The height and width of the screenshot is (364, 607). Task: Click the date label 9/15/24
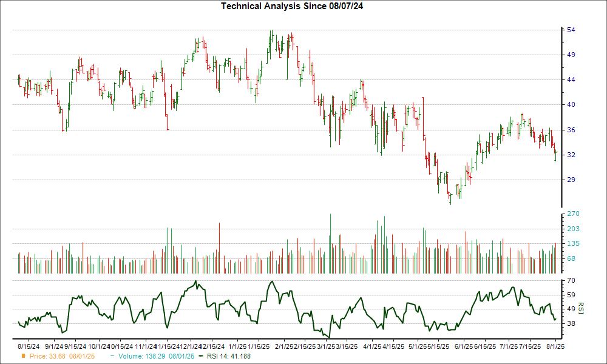75,346
